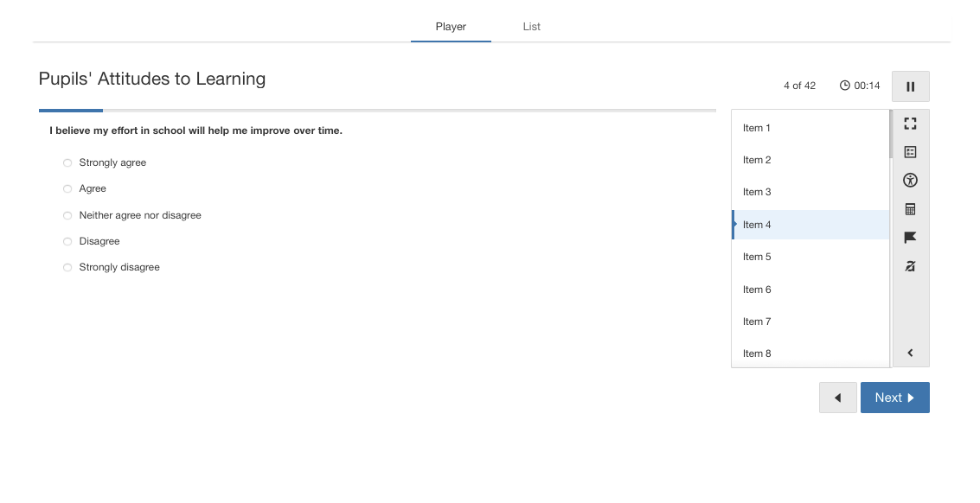Jump to Item 7 in navigator
980x503 pixels.
[x=810, y=322]
